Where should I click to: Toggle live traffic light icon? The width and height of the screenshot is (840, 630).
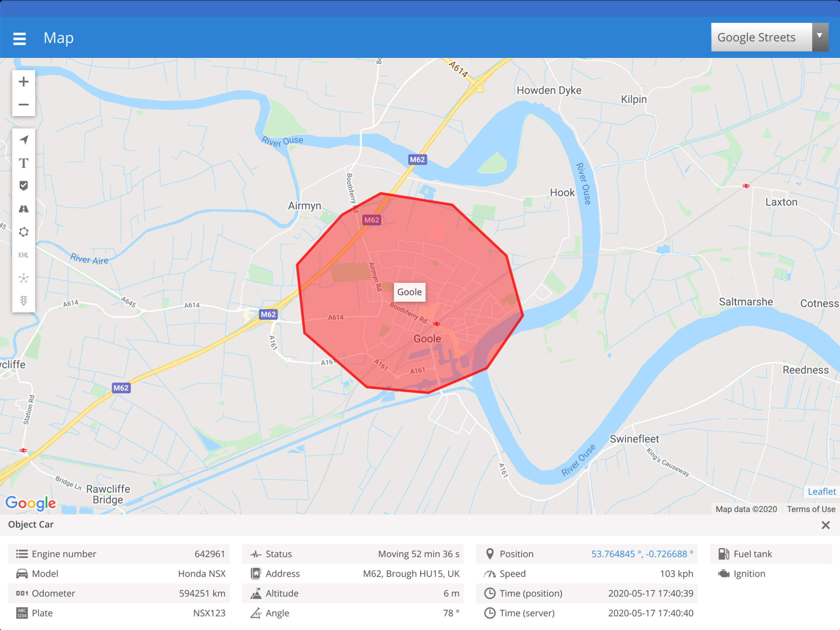click(24, 301)
